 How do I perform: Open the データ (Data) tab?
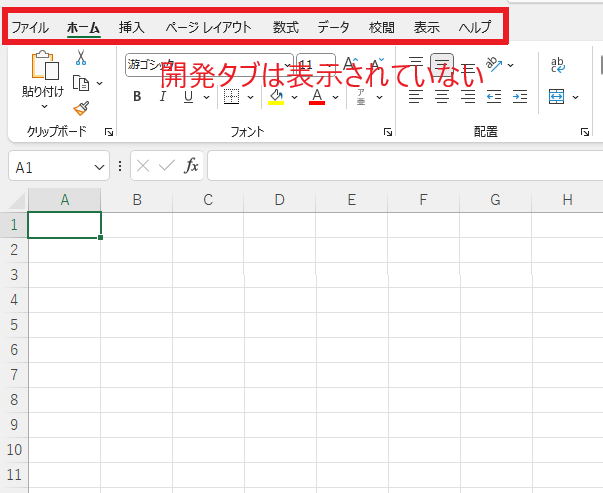pyautogui.click(x=333, y=27)
